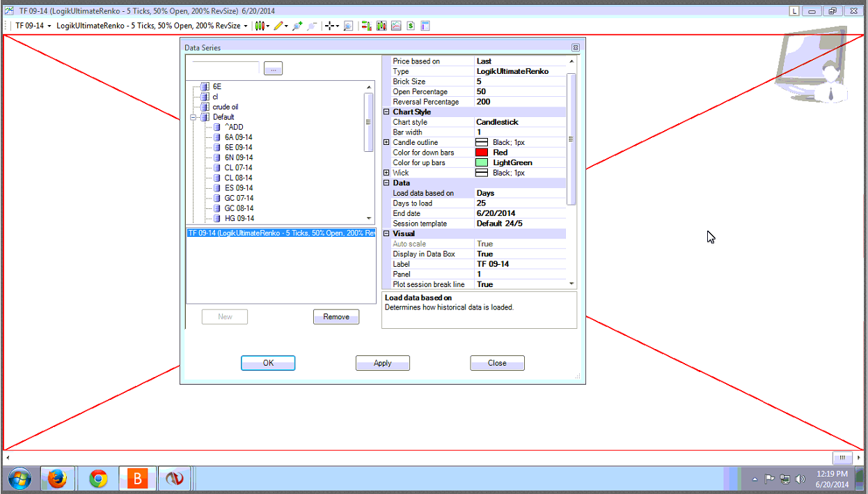Click the Remove button

[336, 316]
